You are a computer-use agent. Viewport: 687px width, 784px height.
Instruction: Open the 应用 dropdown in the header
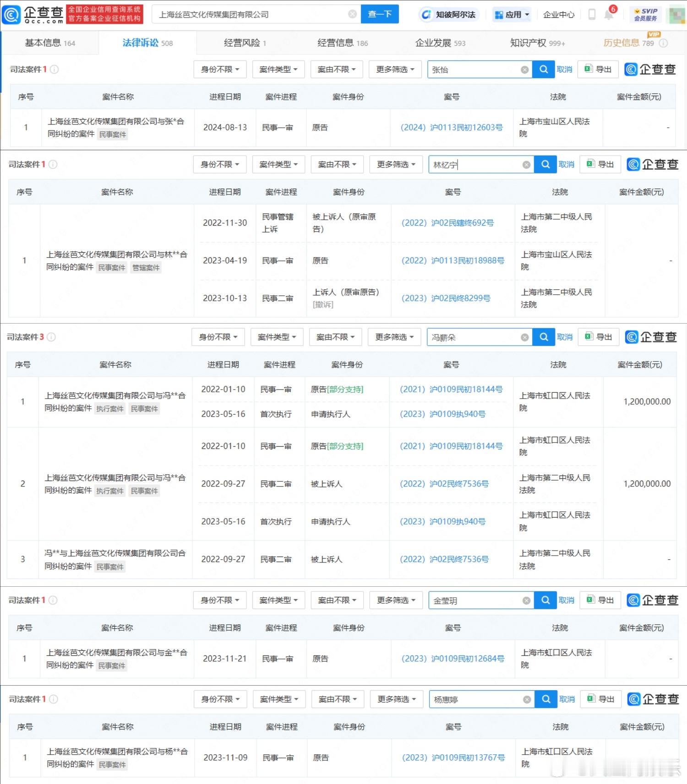pyautogui.click(x=512, y=15)
